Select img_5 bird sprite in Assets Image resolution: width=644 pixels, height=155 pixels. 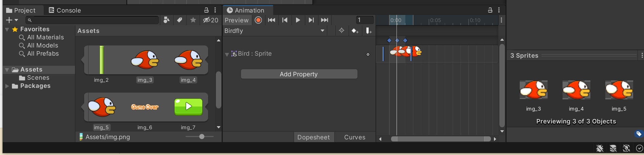pos(102,107)
